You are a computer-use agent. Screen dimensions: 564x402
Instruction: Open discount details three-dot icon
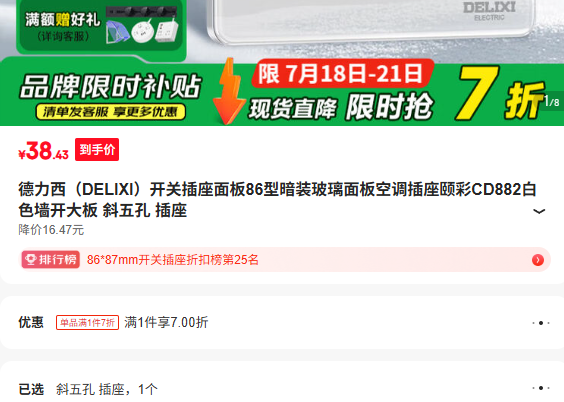541,323
